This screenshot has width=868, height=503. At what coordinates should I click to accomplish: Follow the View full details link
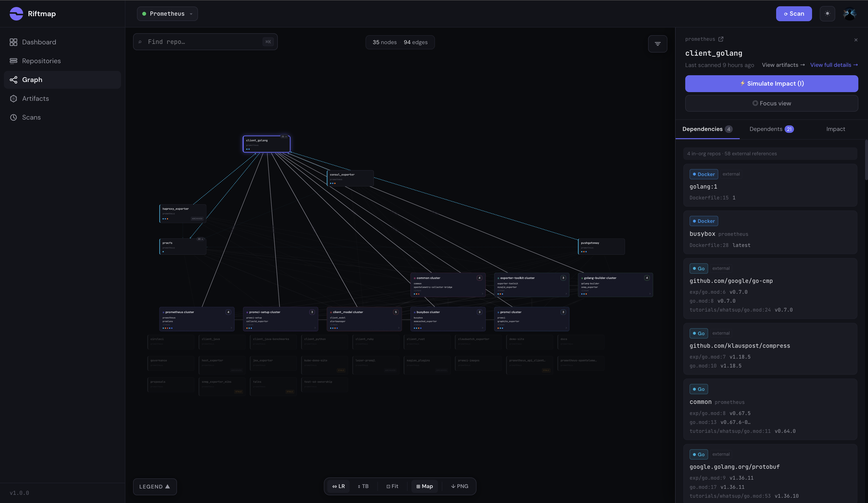pyautogui.click(x=834, y=65)
